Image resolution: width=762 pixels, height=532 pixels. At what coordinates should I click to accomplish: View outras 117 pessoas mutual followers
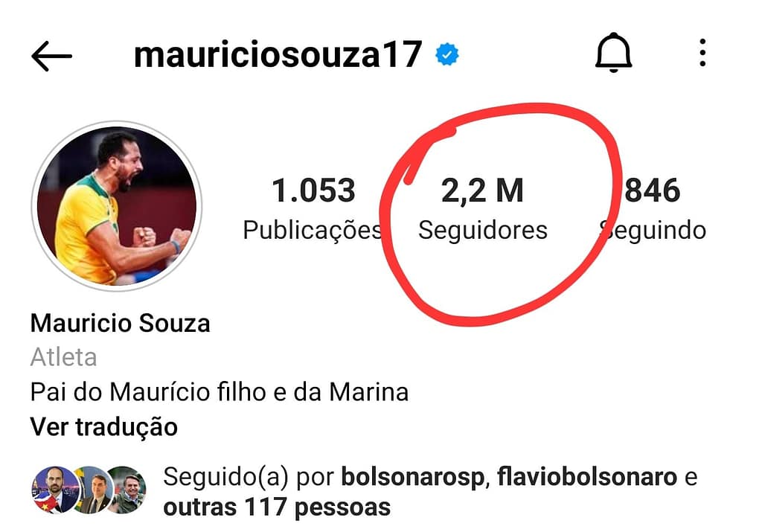(277, 507)
